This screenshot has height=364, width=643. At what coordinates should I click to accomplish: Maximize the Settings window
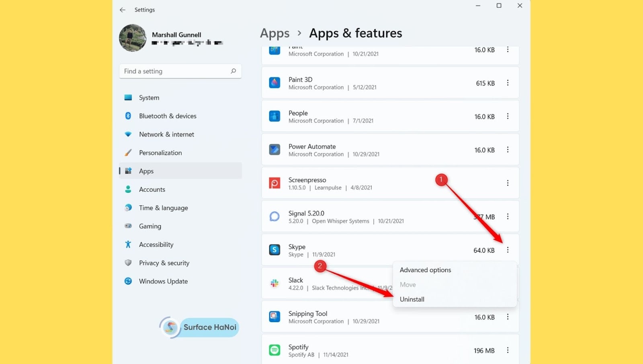pyautogui.click(x=499, y=6)
